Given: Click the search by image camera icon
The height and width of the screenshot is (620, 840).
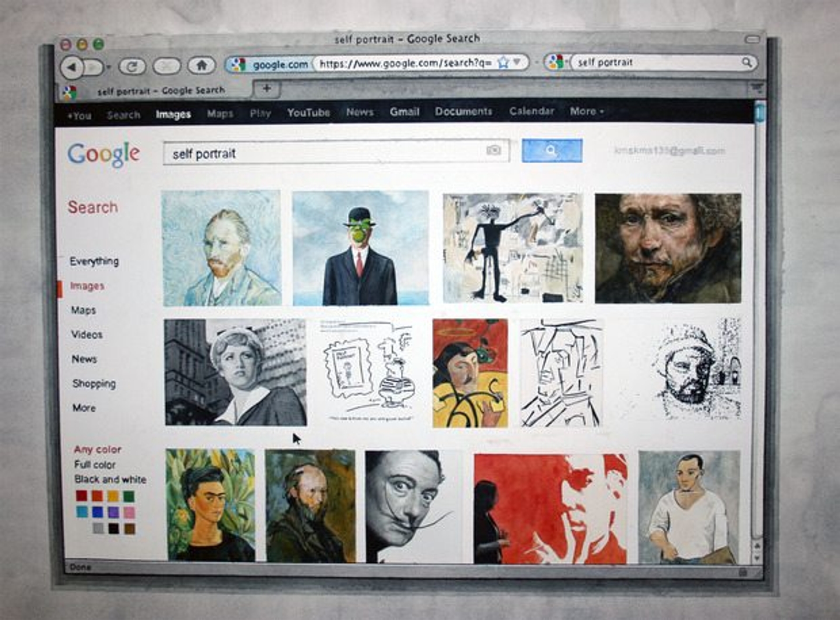Looking at the screenshot, I should point(493,150).
